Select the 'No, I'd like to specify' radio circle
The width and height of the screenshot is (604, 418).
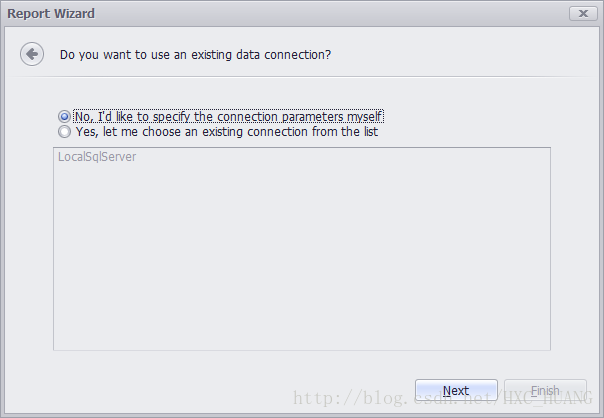click(x=64, y=116)
